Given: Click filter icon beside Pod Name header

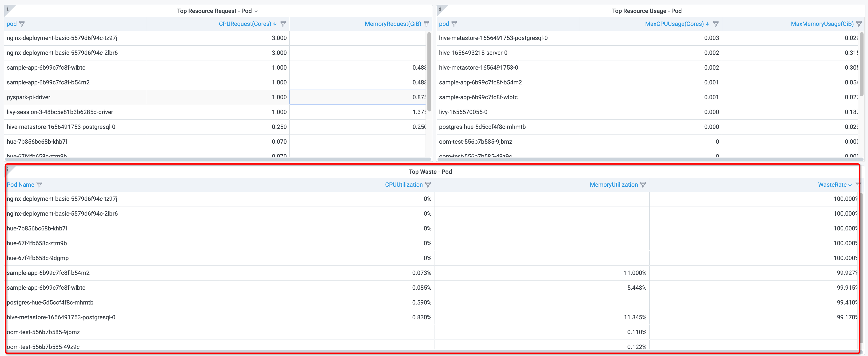Looking at the screenshot, I should pos(39,185).
